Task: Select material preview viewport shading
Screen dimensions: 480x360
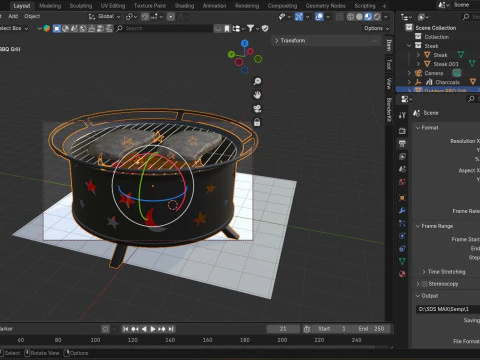Action: click(x=368, y=17)
